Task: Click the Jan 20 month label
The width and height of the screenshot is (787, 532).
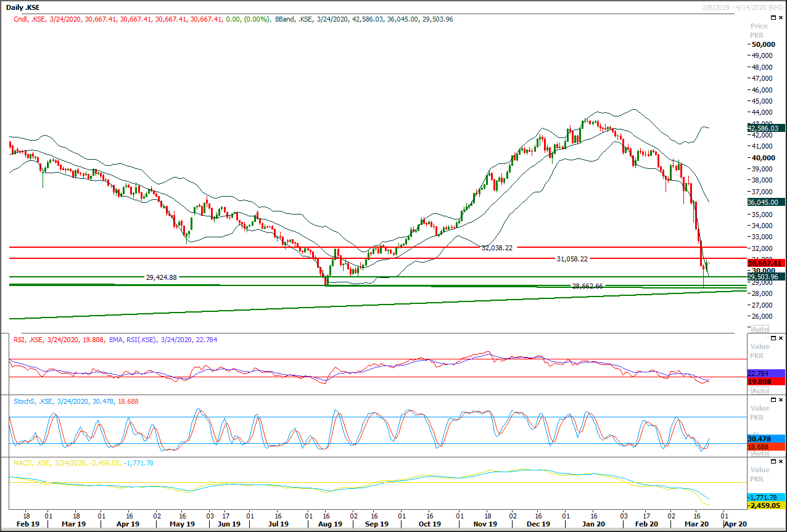Action: (593, 524)
